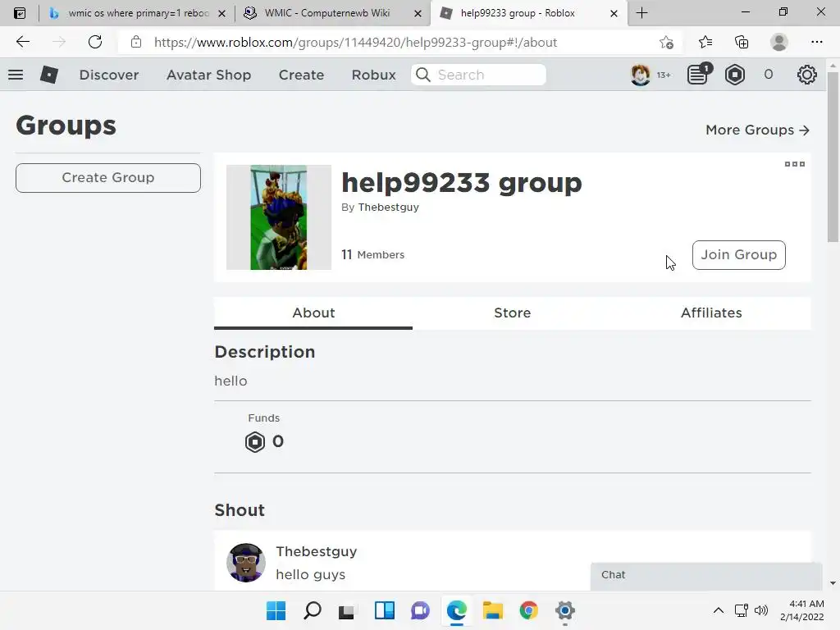This screenshot has height=630, width=840.
Task: Go back with the browser back arrow
Action: 22,42
